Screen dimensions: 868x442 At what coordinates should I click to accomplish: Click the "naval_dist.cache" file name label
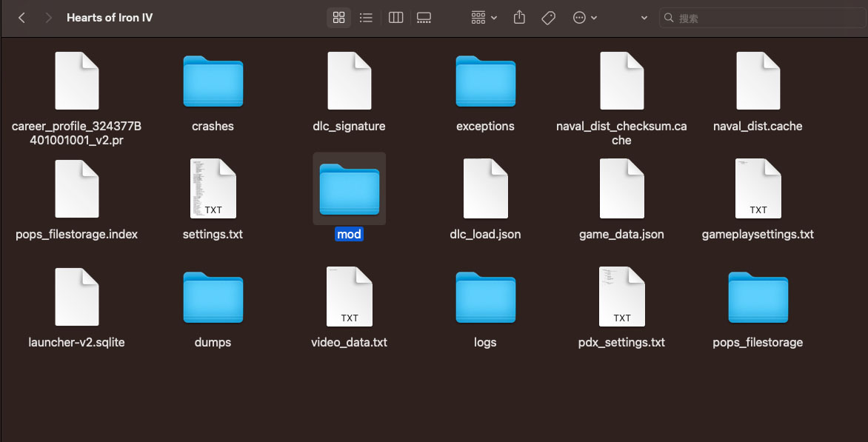click(758, 126)
